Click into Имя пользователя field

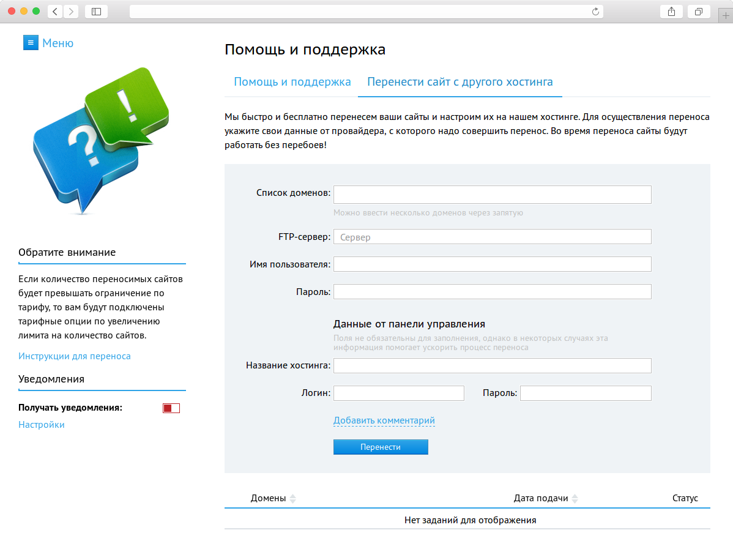pyautogui.click(x=493, y=264)
